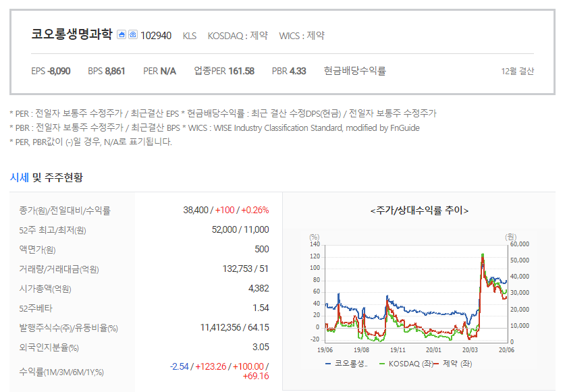Click the 52주 최고/최저(원) row label
565x392 pixels.
pyautogui.click(x=53, y=230)
